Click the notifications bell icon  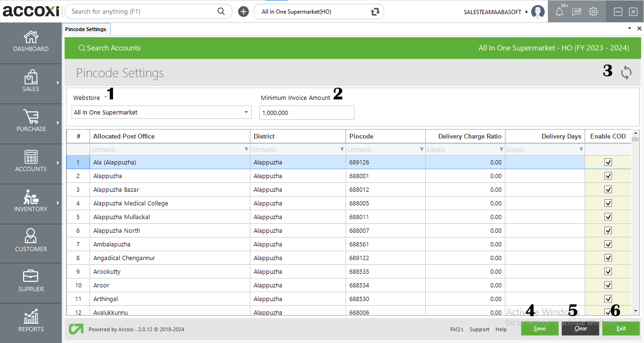559,12
